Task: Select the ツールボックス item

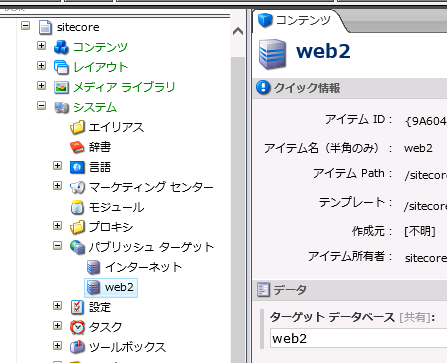Action: point(127,347)
